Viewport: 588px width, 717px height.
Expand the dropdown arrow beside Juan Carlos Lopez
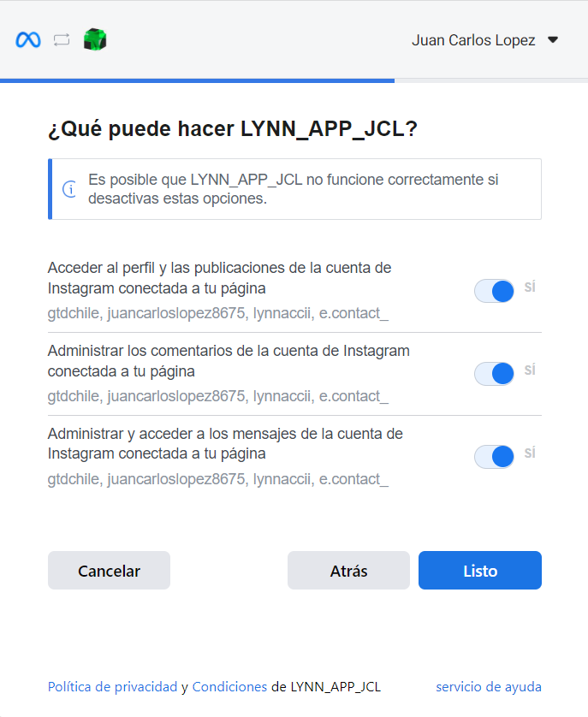pos(552,40)
